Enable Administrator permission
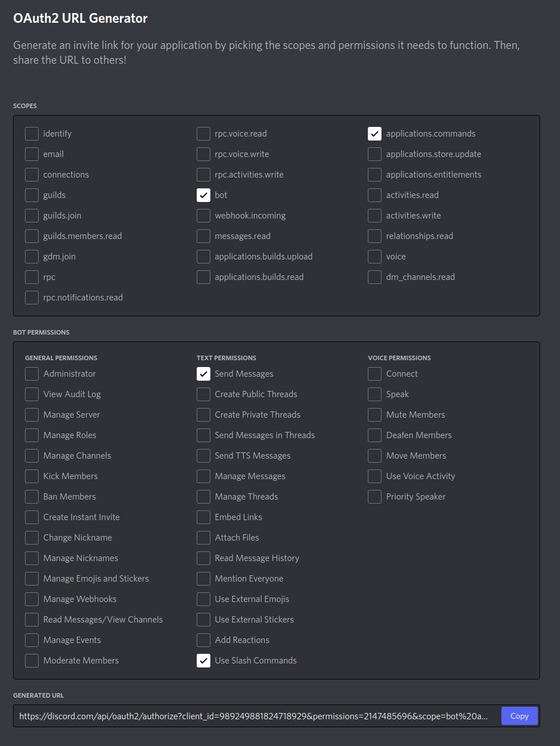This screenshot has width=560, height=746. [32, 374]
